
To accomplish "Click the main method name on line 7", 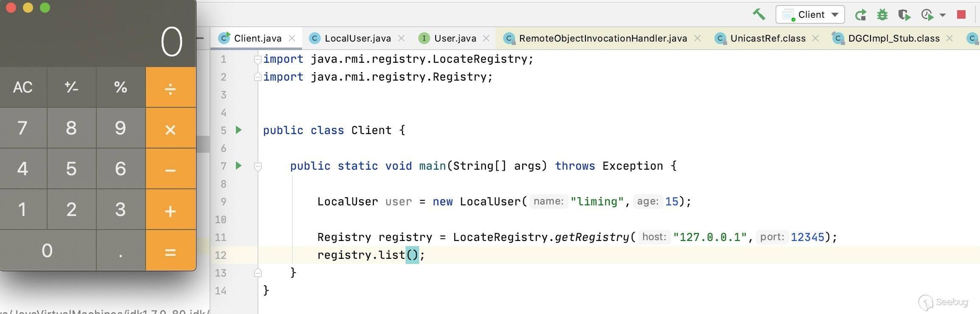I will [x=432, y=165].
